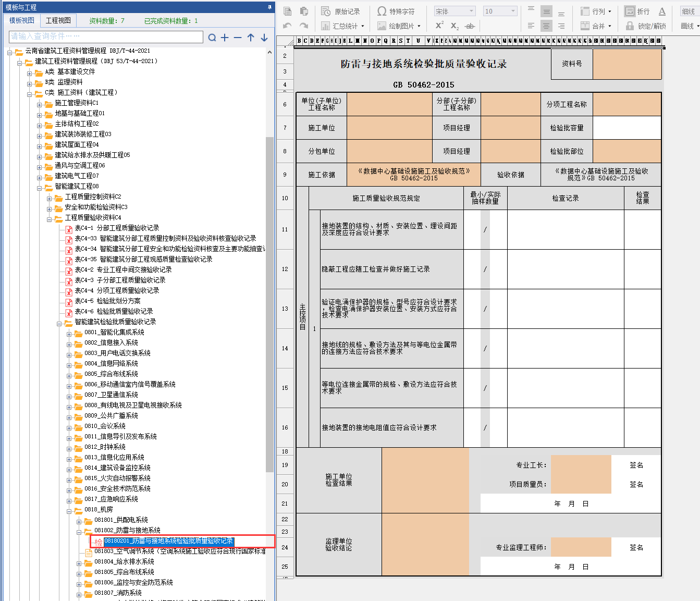Toggle 折行 text wrap
The image size is (700, 601).
tap(637, 11)
